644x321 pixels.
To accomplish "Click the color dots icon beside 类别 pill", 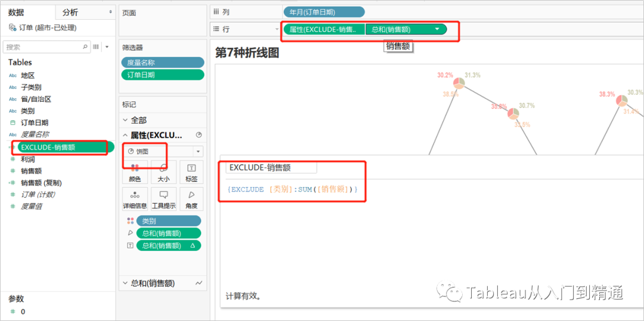I will (x=130, y=221).
